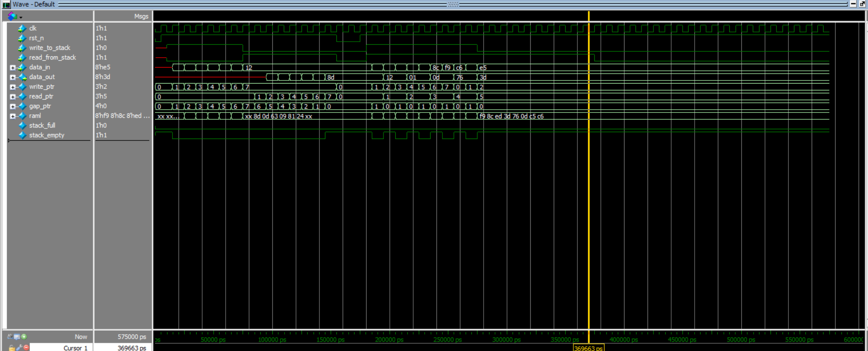The height and width of the screenshot is (351, 868).
Task: Select the read_ptr signal name
Action: coord(41,96)
